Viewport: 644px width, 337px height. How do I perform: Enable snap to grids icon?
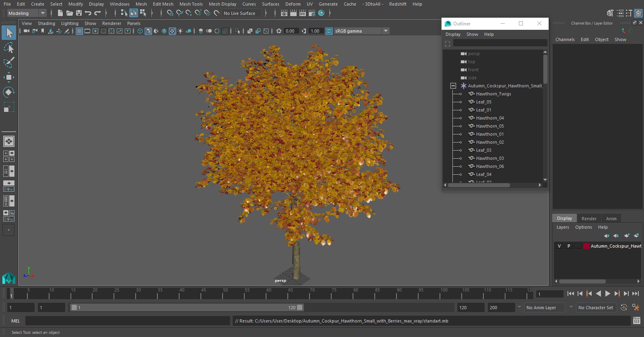click(170, 13)
